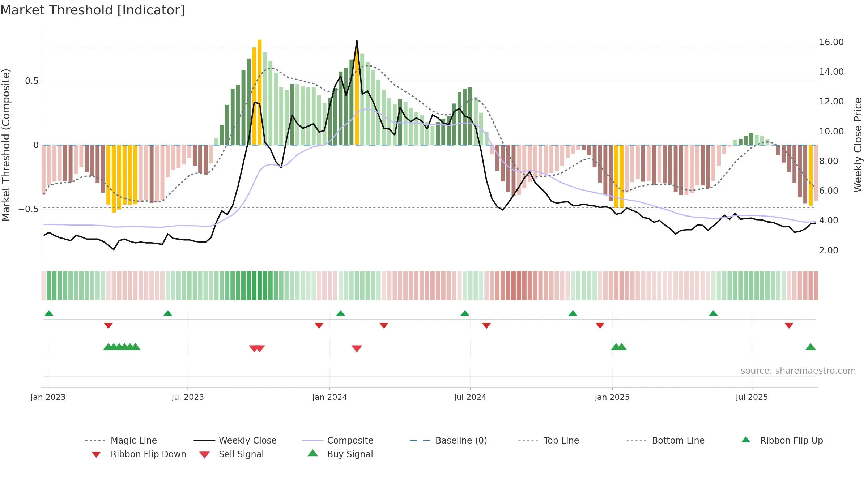Toggle the Ribbon Flip Up legend entry

(782, 440)
